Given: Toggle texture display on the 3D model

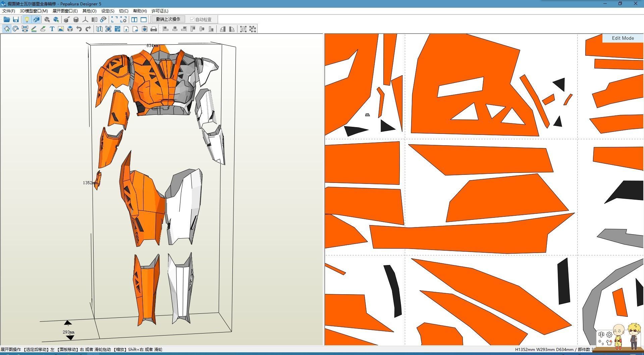Looking at the screenshot, I should click(36, 19).
